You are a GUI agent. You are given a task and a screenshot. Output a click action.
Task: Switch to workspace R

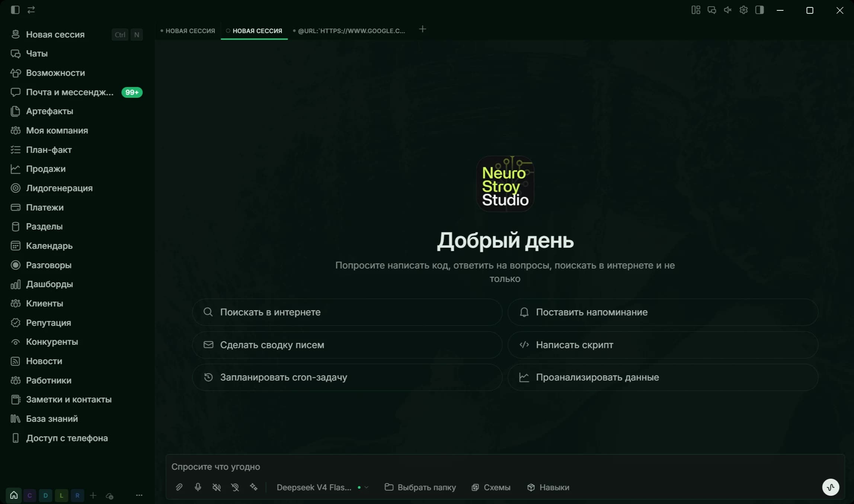(77, 495)
